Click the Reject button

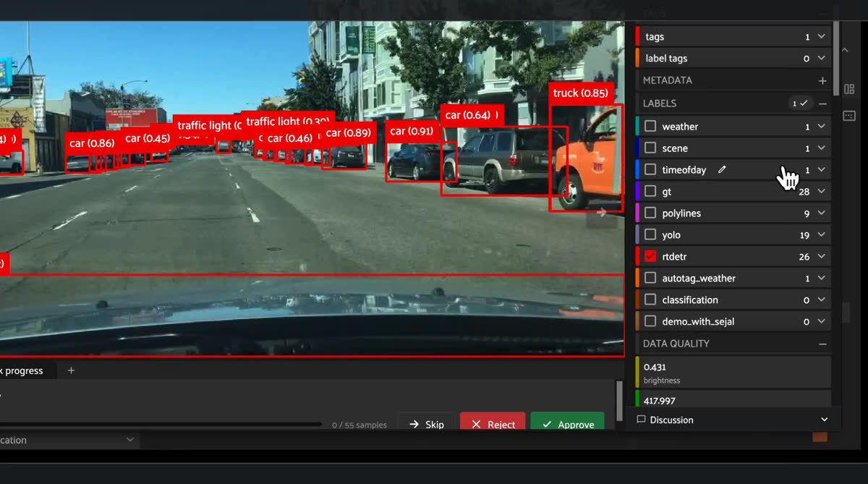[493, 423]
